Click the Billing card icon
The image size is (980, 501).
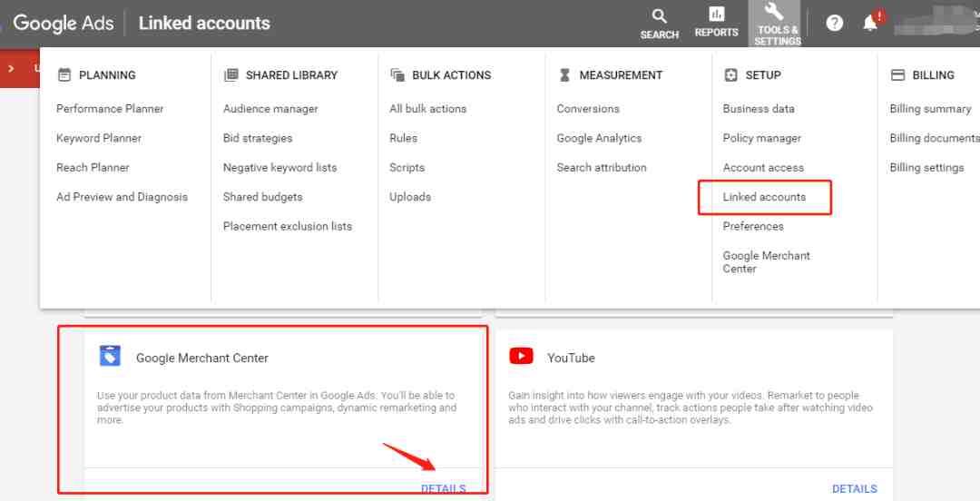click(897, 75)
